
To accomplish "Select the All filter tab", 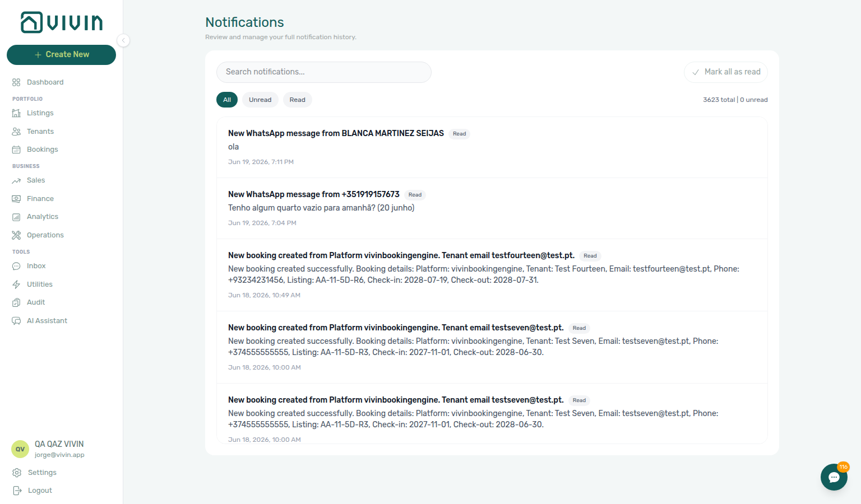I will tap(227, 100).
